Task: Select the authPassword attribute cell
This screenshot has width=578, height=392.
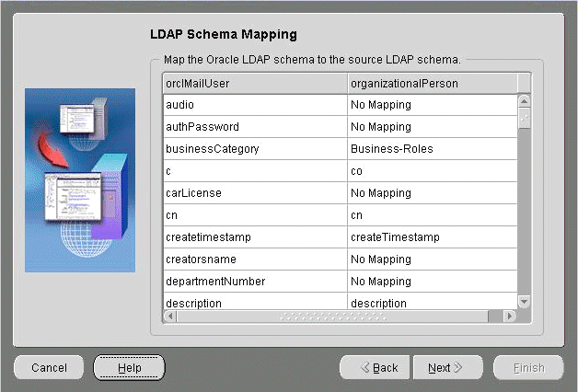Action: (x=255, y=127)
